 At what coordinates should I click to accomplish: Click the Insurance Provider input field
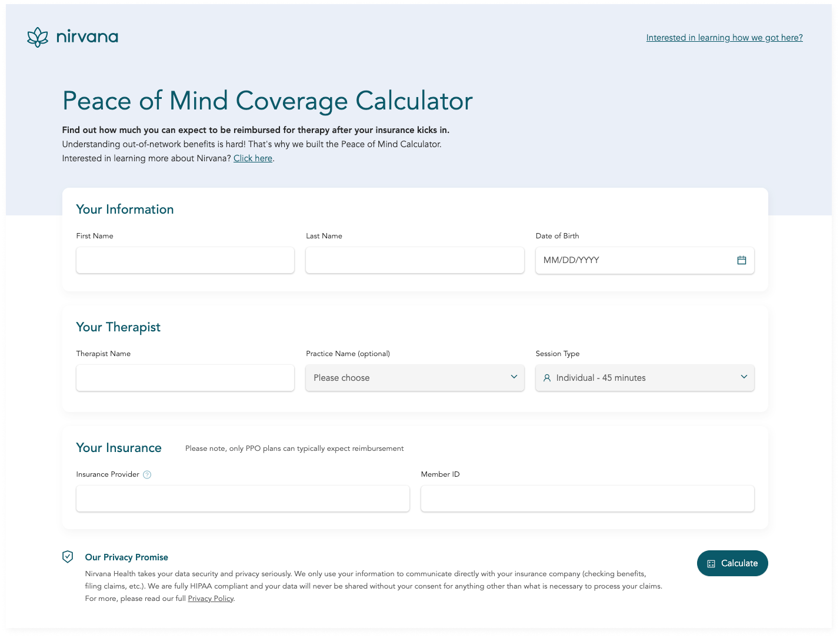click(x=243, y=499)
